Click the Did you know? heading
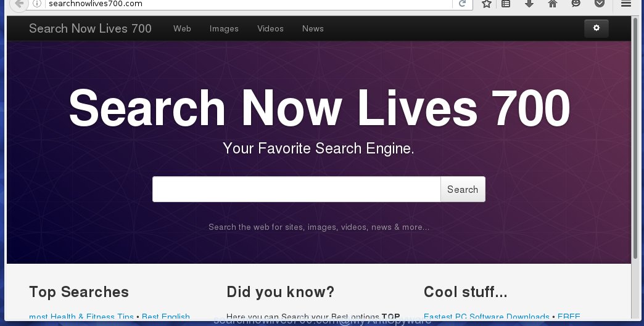This screenshot has height=326, width=644. pyautogui.click(x=281, y=292)
